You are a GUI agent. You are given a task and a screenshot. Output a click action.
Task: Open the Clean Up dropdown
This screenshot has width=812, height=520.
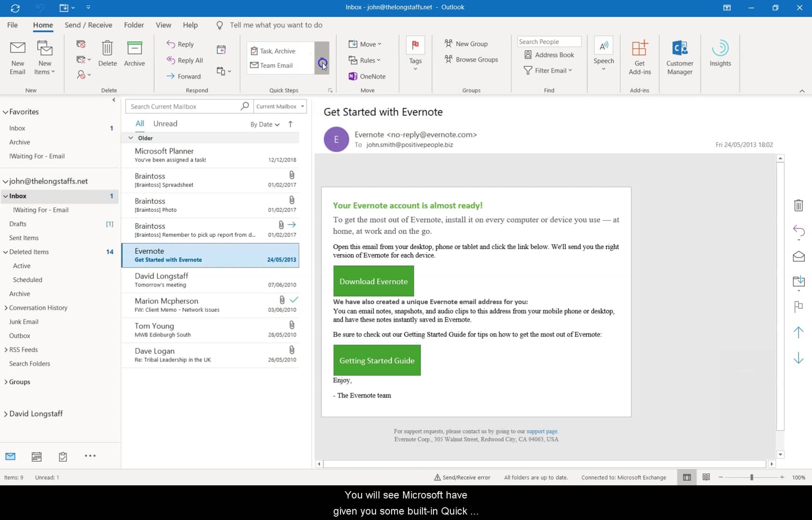click(83, 60)
